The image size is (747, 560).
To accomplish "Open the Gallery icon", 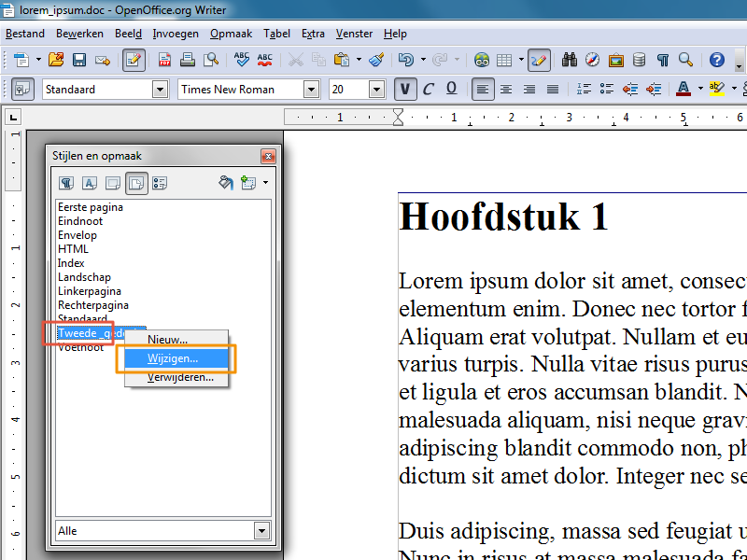I will [x=615, y=60].
